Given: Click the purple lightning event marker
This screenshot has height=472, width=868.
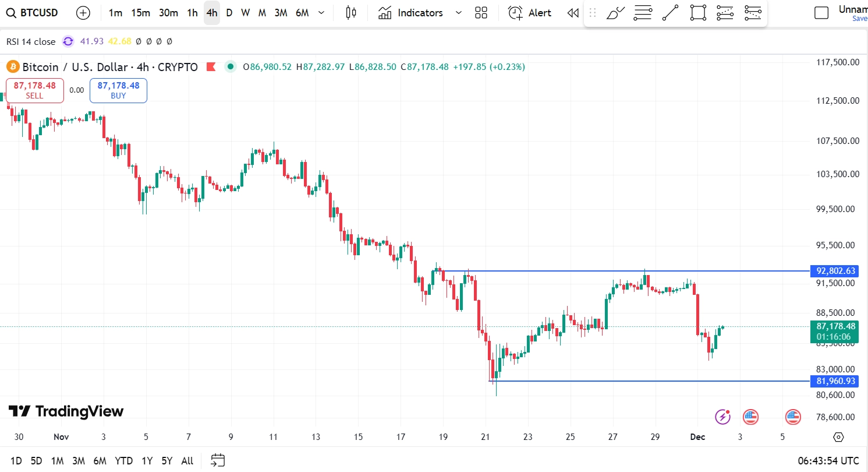Looking at the screenshot, I should pyautogui.click(x=722, y=417).
